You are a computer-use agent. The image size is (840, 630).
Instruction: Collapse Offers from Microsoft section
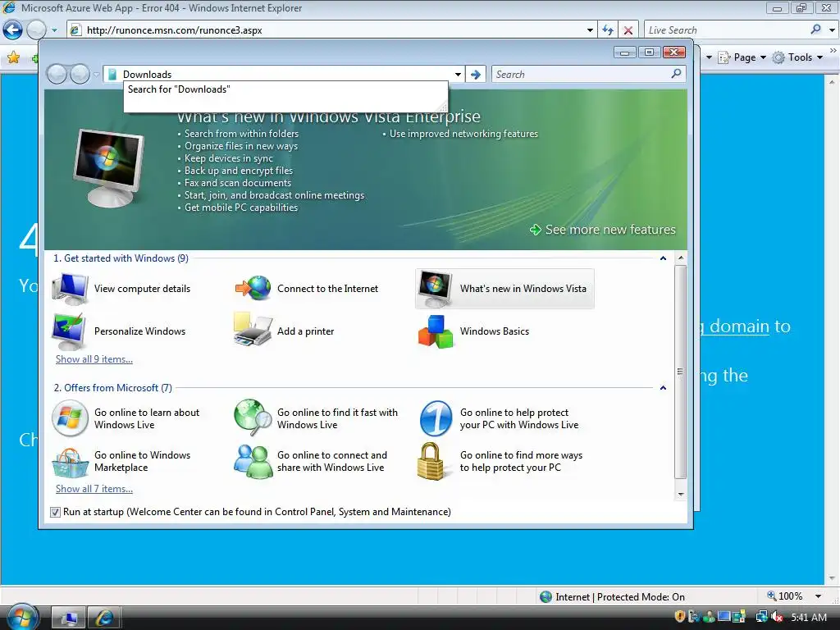(x=663, y=388)
